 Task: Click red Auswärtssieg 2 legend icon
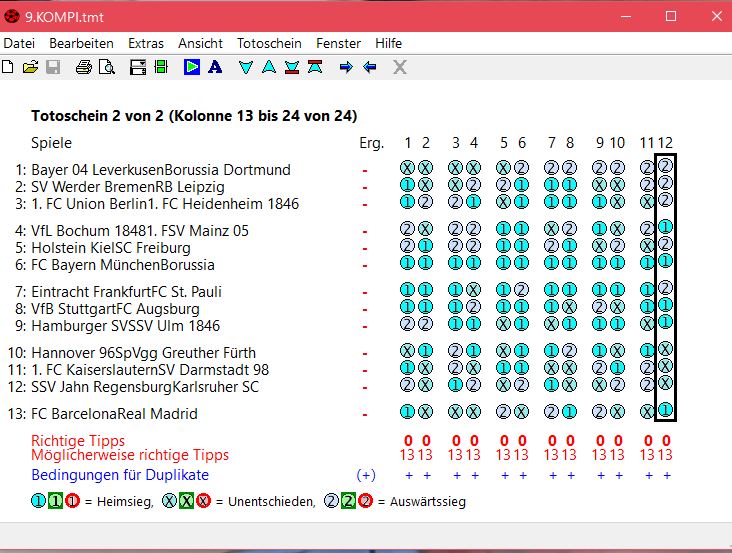point(365,501)
